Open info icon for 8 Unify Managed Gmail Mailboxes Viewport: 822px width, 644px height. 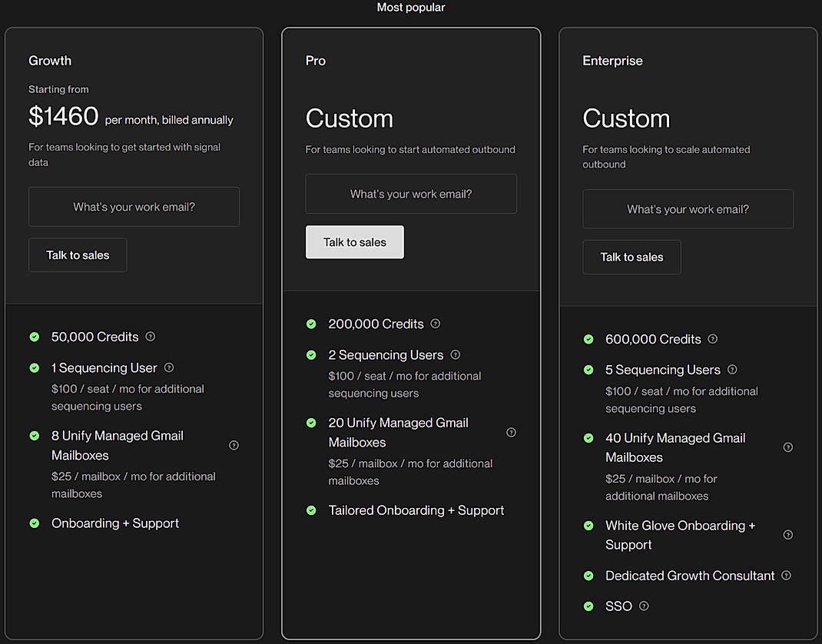click(234, 445)
